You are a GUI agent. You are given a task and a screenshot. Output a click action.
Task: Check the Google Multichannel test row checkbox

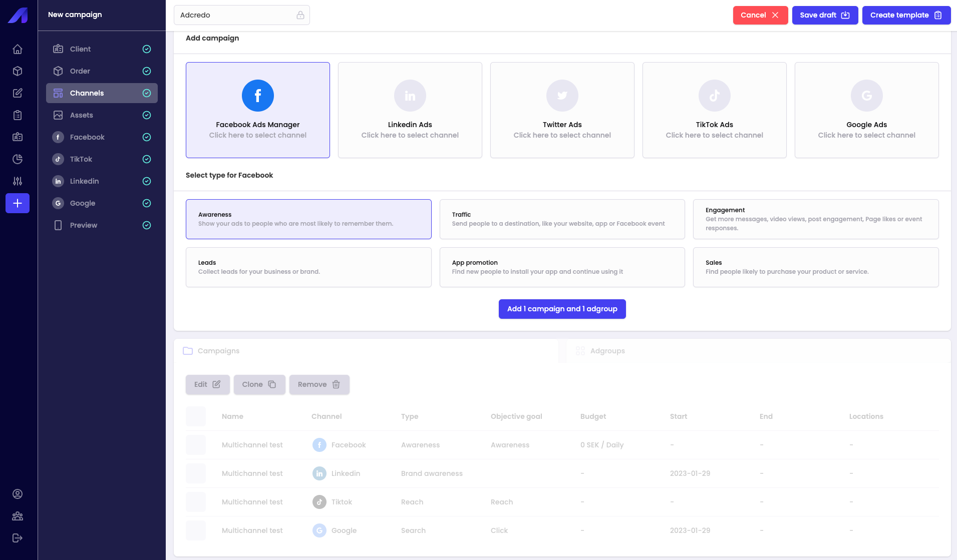(196, 530)
